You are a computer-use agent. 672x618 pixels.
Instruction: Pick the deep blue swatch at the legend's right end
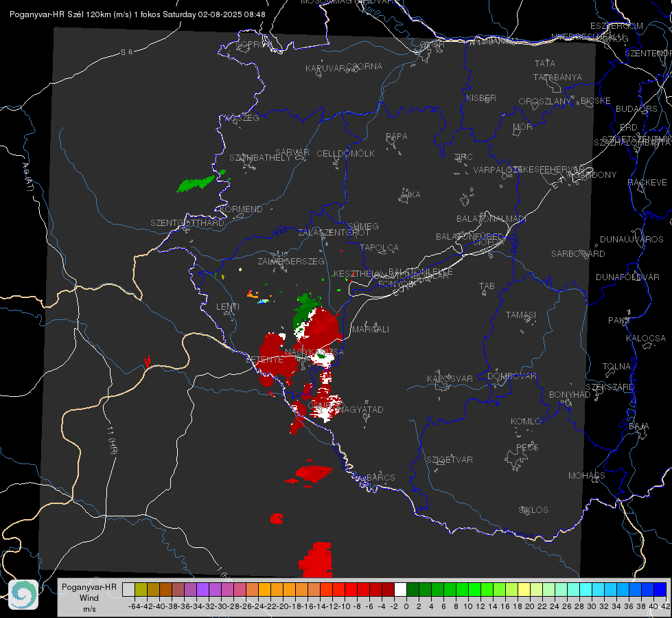pyautogui.click(x=660, y=589)
